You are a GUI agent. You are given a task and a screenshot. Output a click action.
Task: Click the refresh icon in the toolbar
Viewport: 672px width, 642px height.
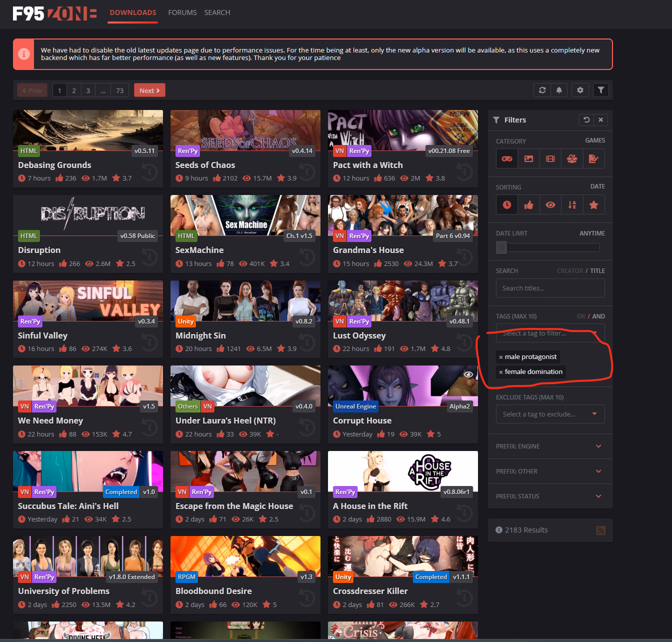tap(542, 90)
